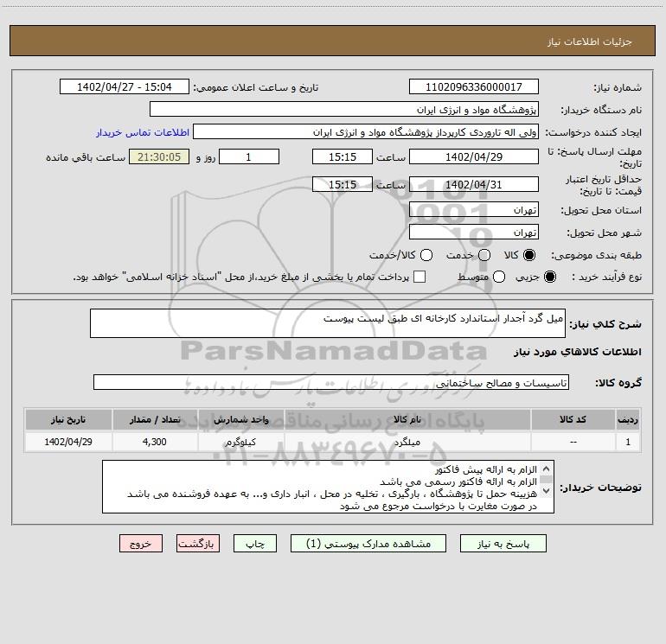Click the شهر محل تحویل field
666x644 pixels.
474,232
